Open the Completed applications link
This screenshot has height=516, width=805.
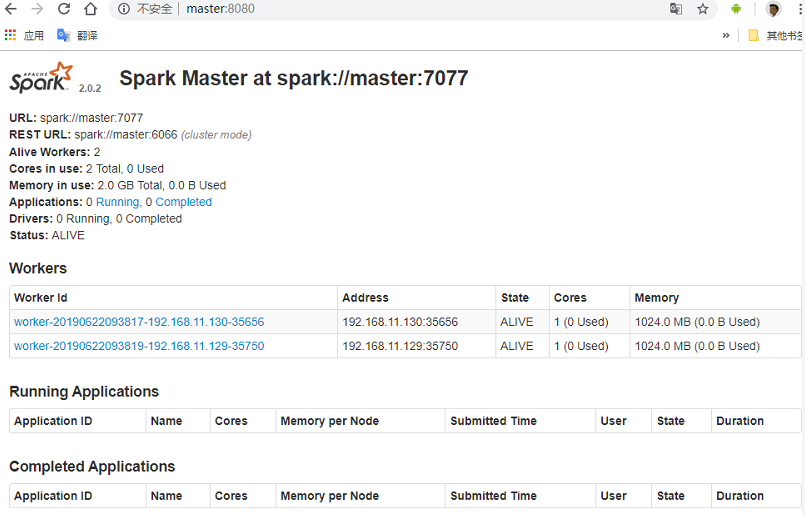pos(183,202)
